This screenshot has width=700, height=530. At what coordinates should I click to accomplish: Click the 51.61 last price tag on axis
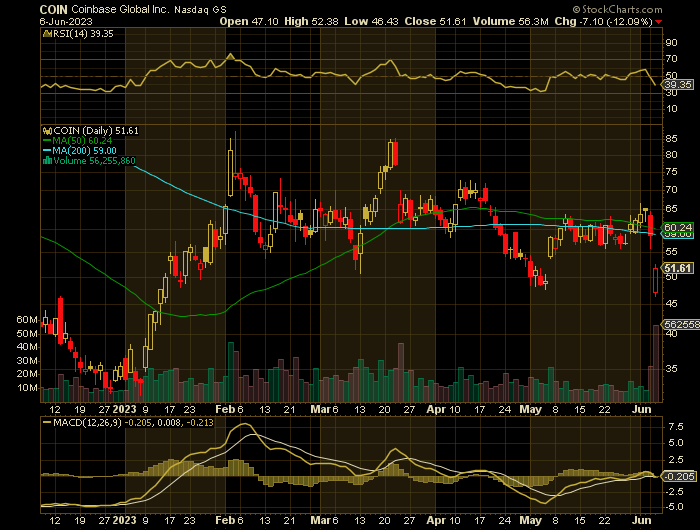[678, 268]
